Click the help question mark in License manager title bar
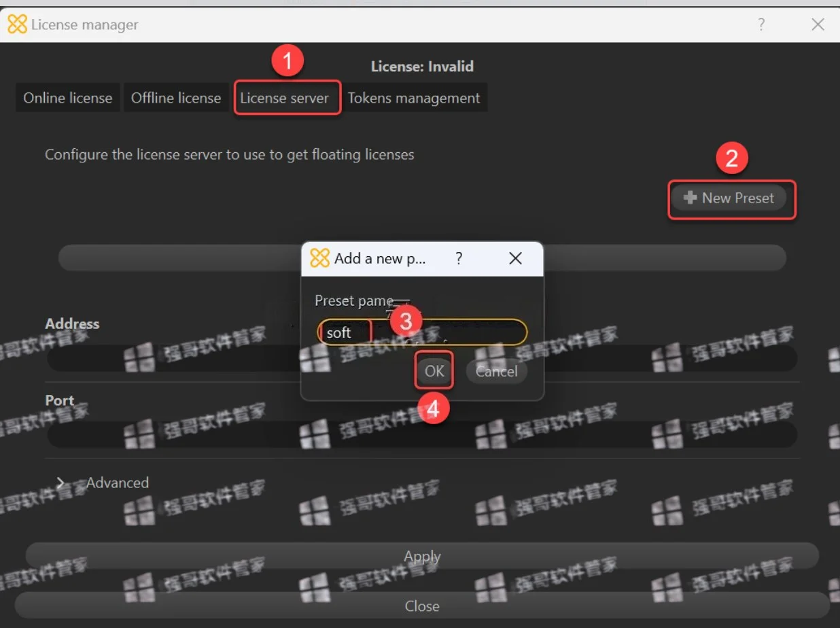 [x=761, y=25]
